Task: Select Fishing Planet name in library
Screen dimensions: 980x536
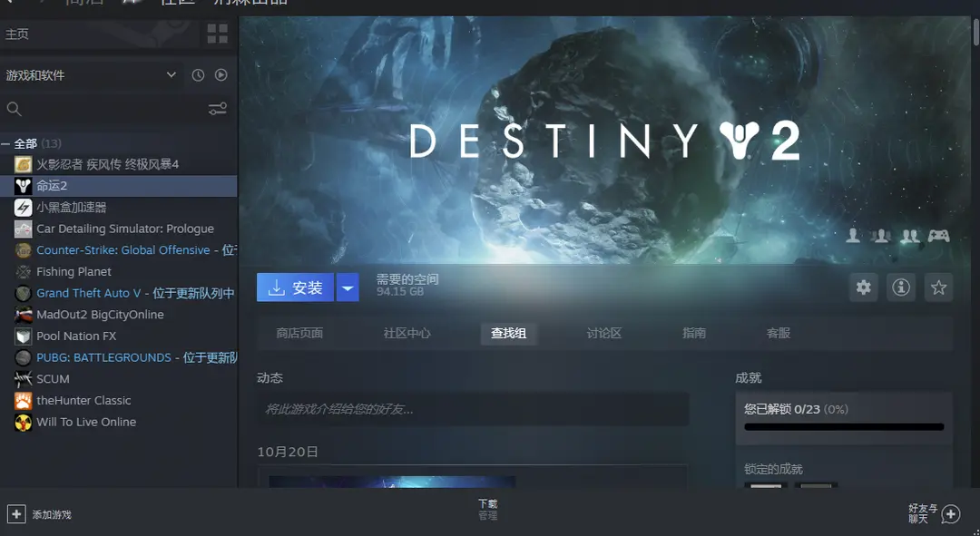Action: click(73, 272)
